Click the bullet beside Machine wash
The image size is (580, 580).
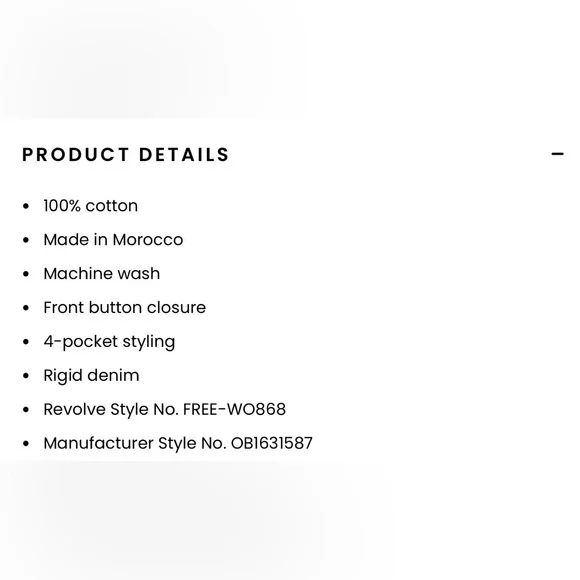click(26, 274)
